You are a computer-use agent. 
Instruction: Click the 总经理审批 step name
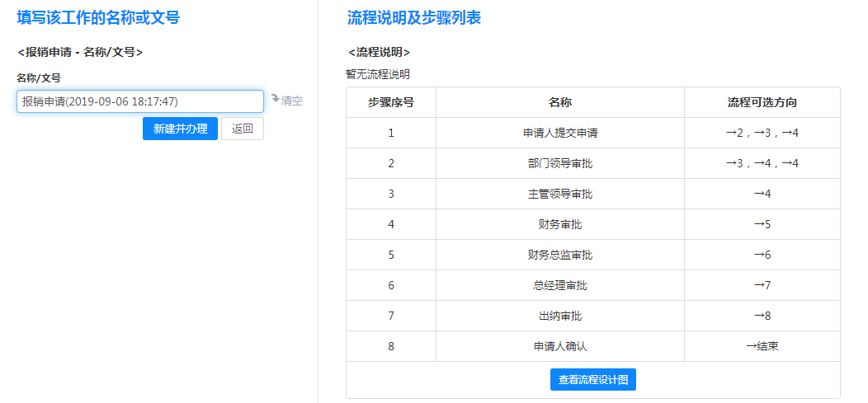(560, 286)
